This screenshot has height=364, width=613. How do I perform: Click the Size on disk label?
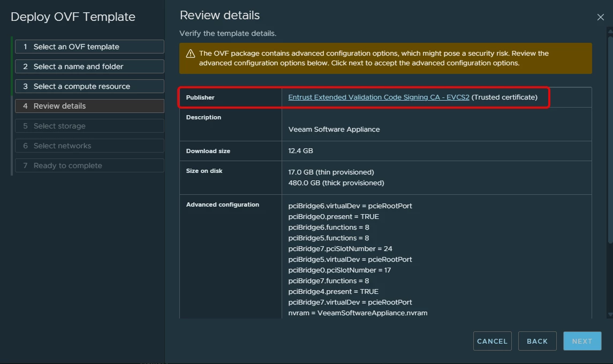click(204, 171)
